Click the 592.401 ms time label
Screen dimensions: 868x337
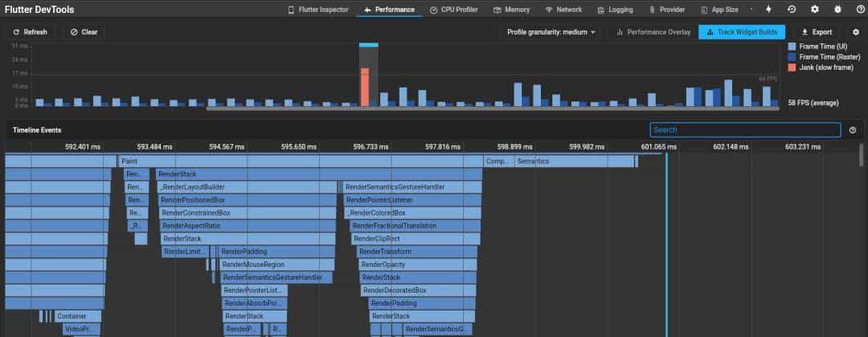[x=83, y=147]
